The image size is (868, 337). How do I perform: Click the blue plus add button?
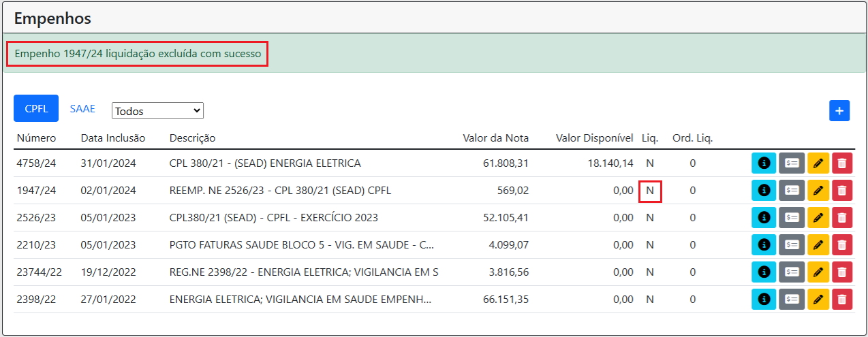(x=839, y=111)
